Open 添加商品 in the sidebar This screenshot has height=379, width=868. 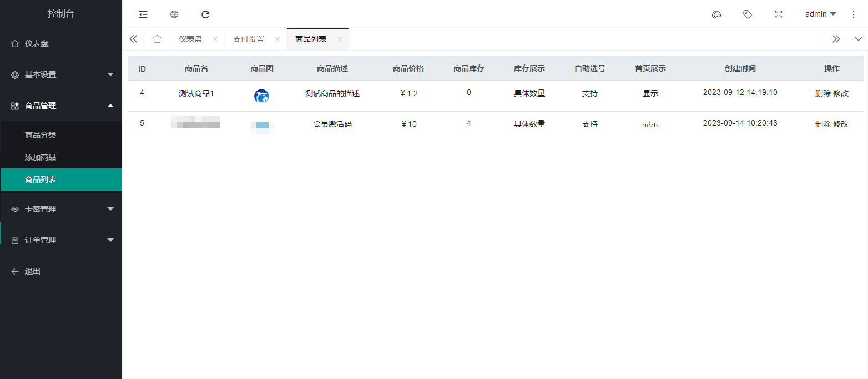(x=41, y=157)
